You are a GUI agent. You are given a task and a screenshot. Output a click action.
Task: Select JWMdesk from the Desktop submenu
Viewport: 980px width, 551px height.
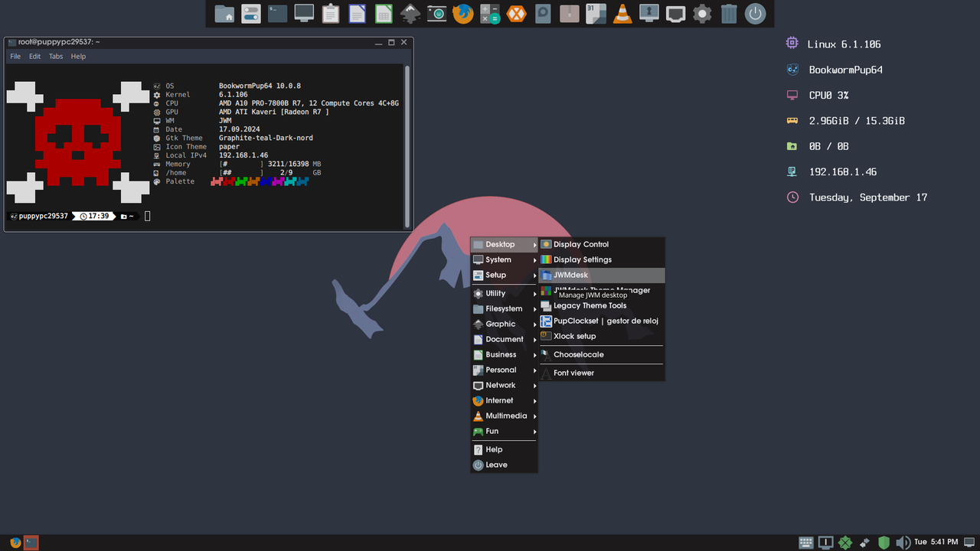(570, 275)
